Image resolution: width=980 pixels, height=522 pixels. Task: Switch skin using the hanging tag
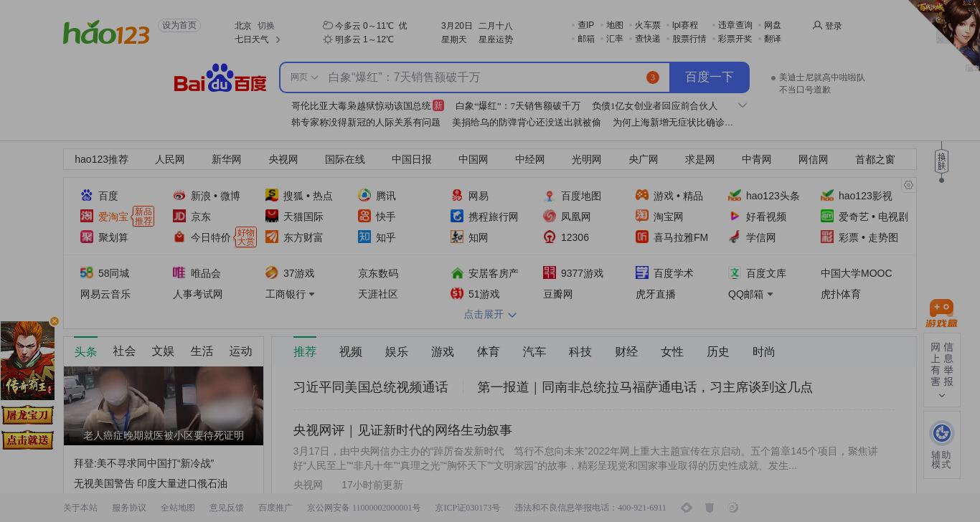point(942,161)
